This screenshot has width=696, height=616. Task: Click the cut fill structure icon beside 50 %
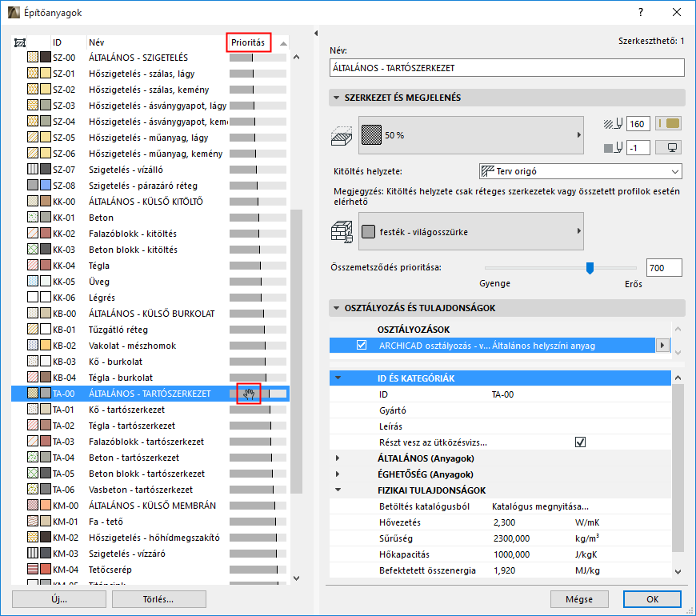(342, 135)
